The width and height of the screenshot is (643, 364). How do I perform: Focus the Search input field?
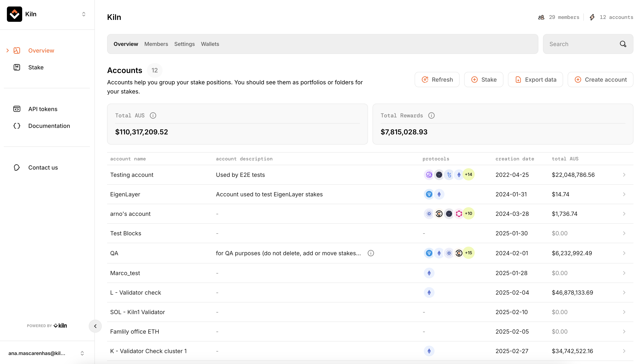click(x=580, y=44)
